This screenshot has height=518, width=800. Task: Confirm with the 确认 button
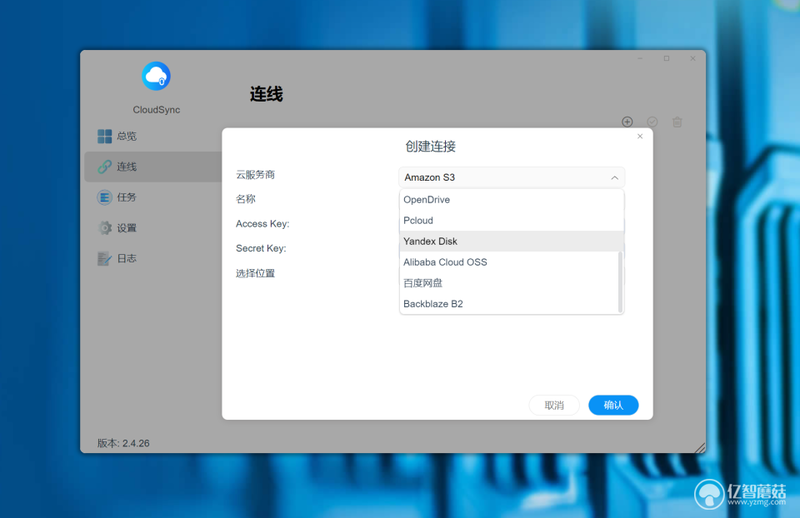(613, 405)
